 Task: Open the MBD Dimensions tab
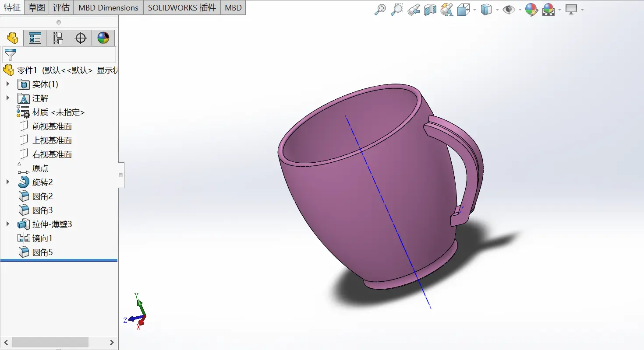click(108, 7)
